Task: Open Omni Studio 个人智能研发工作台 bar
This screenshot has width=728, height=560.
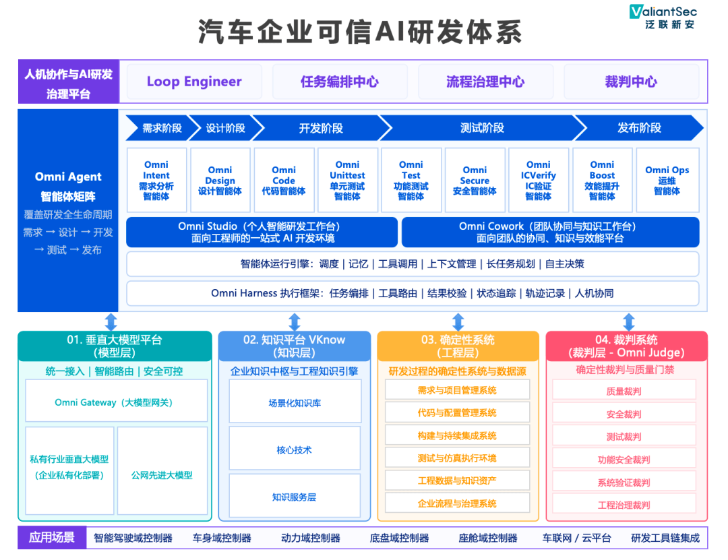Action: click(262, 232)
